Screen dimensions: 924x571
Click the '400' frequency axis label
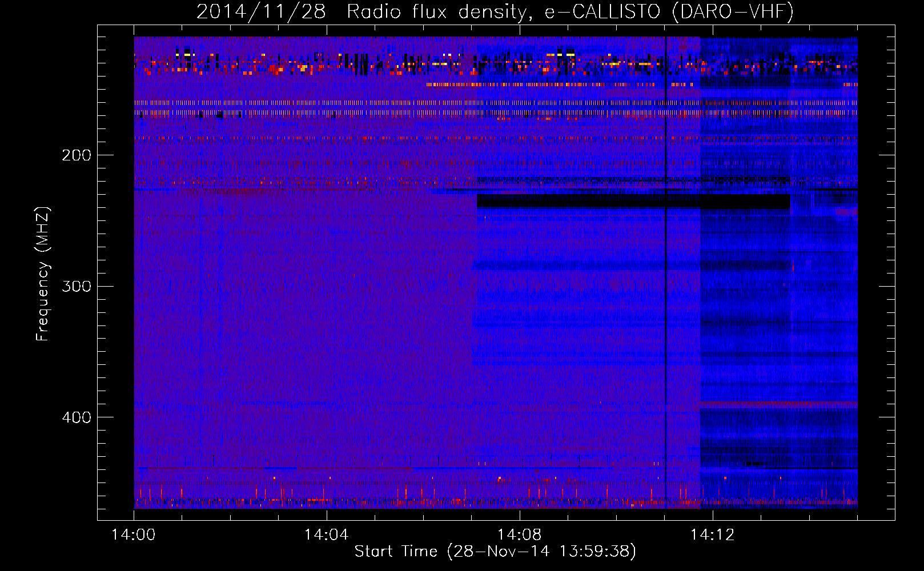pyautogui.click(x=77, y=417)
